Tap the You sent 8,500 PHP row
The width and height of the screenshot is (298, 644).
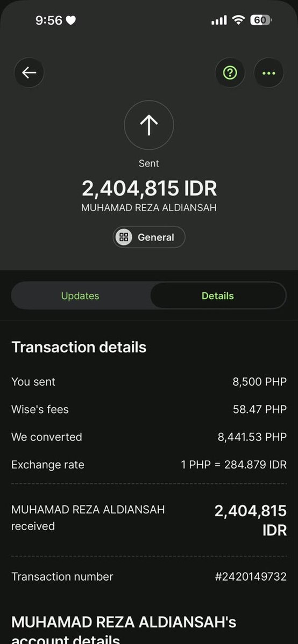tap(149, 381)
